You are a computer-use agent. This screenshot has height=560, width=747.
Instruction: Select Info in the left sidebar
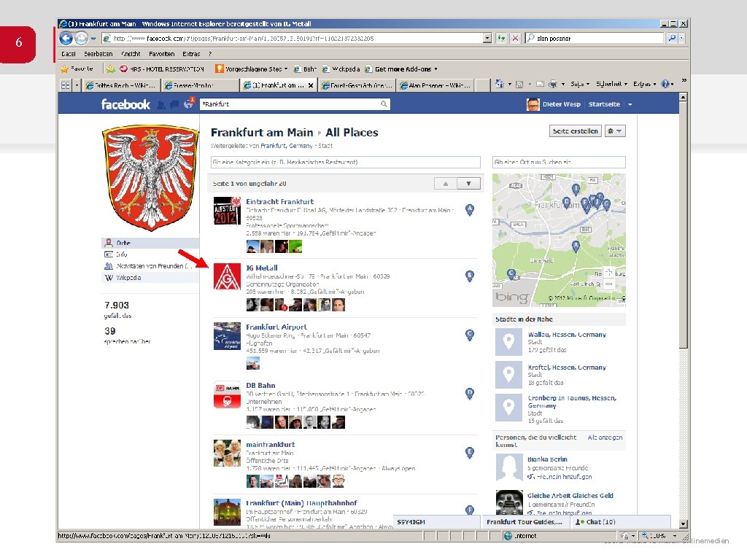click(150, 254)
